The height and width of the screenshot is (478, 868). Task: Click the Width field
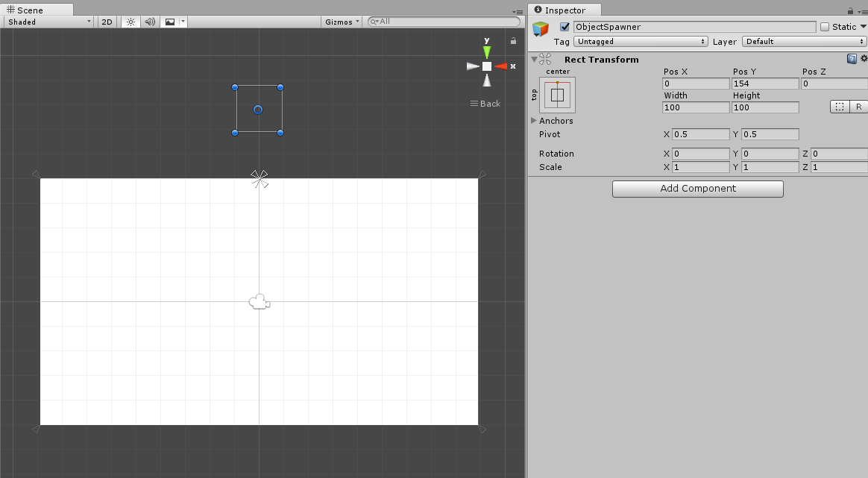[x=696, y=107]
